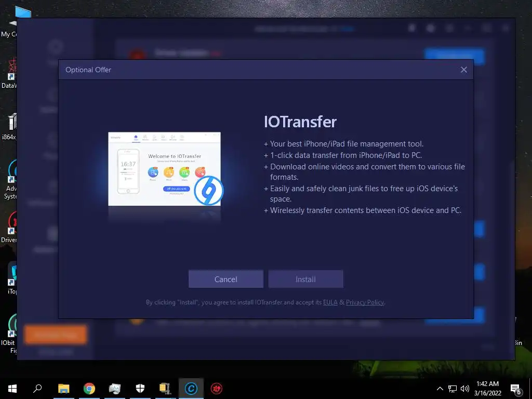
Task: Switch to the blue C app in taskbar
Action: pos(191,389)
